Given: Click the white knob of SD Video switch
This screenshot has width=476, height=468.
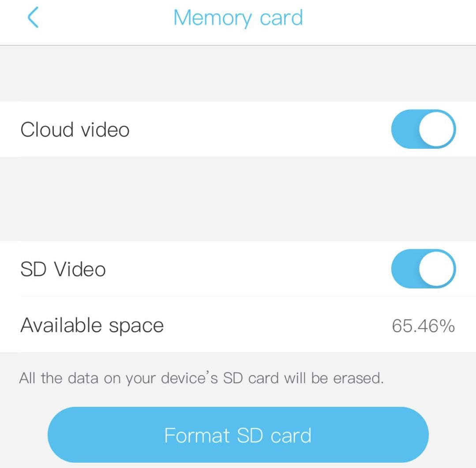Looking at the screenshot, I should pos(437,269).
